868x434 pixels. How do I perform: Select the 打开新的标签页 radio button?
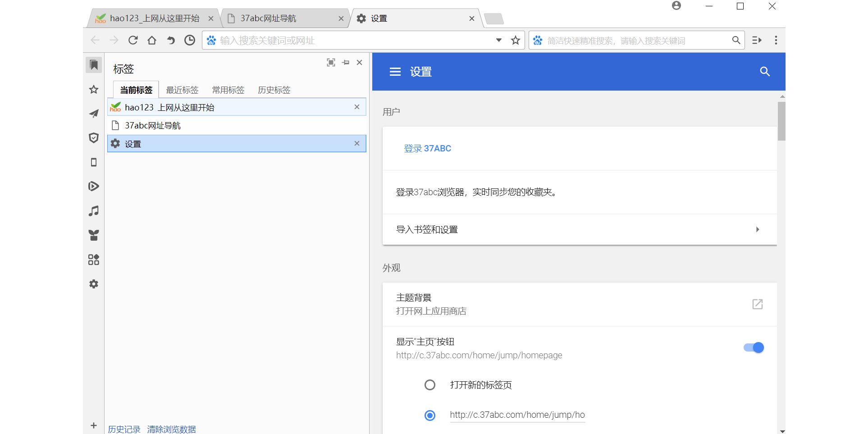(430, 385)
